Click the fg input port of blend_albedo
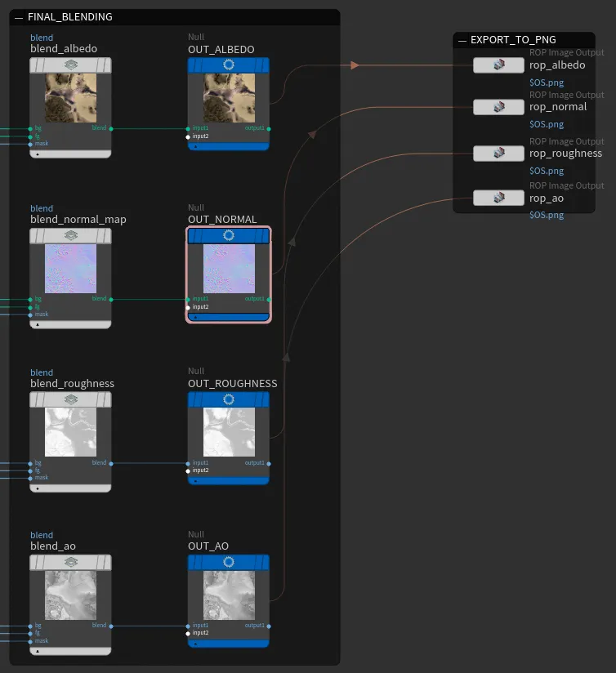Screen dimensions: 616x673 tap(30, 137)
